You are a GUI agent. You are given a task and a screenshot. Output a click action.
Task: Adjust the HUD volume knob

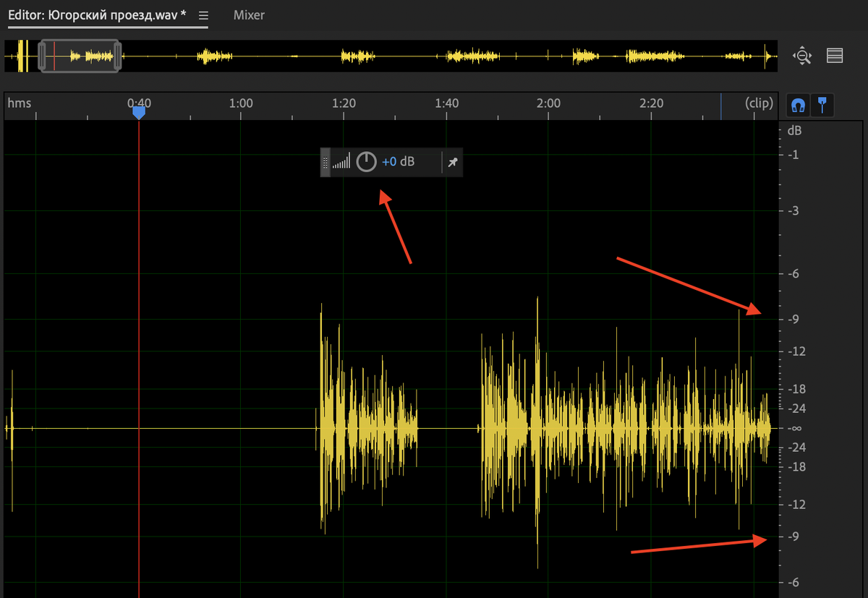367,162
